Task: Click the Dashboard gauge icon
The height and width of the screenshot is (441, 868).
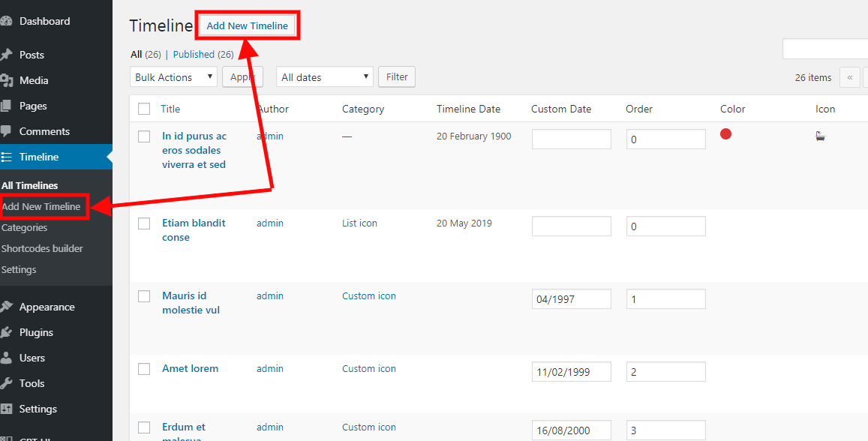Action: 6,22
